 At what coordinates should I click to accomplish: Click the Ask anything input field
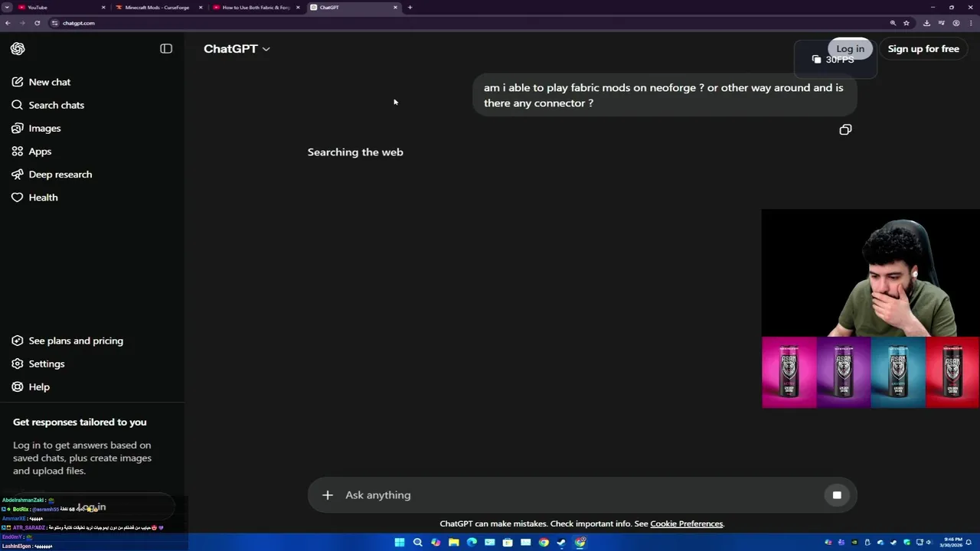point(582,495)
